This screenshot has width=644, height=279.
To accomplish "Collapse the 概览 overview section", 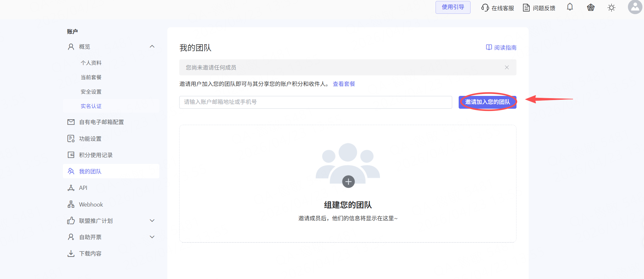I will coord(152,46).
